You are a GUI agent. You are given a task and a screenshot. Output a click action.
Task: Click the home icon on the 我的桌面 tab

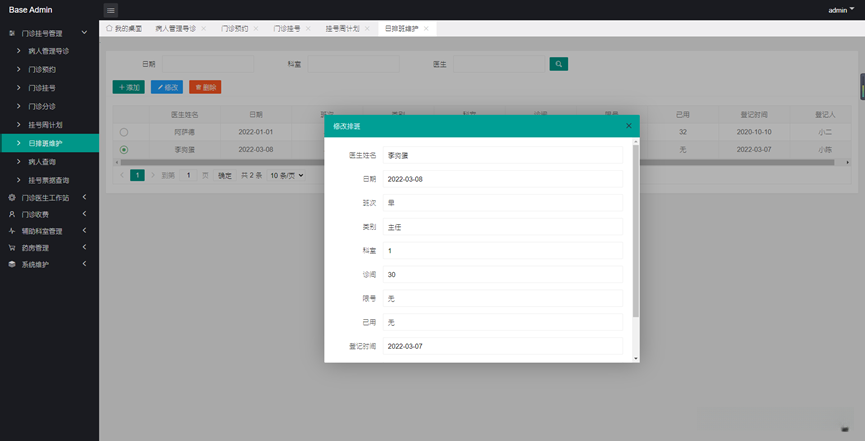tap(109, 28)
